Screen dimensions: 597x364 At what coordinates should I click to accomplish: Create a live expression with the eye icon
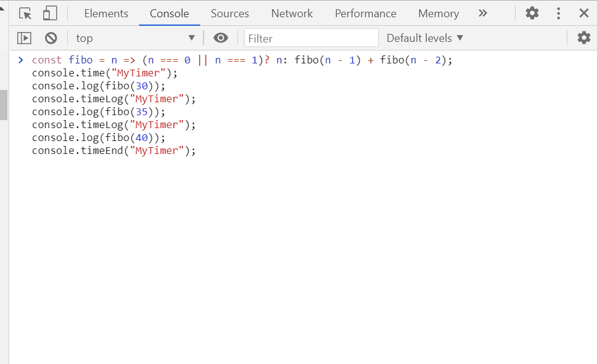[x=221, y=38]
